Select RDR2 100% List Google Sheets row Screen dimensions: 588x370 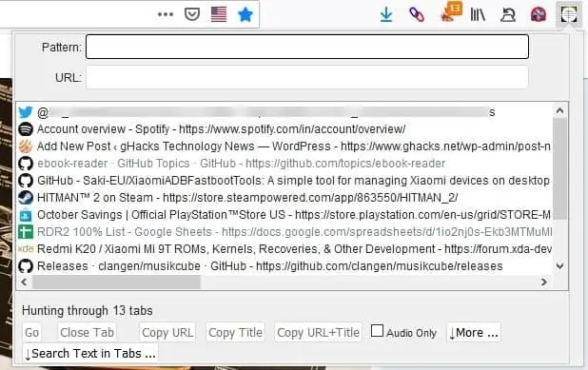[284, 232]
